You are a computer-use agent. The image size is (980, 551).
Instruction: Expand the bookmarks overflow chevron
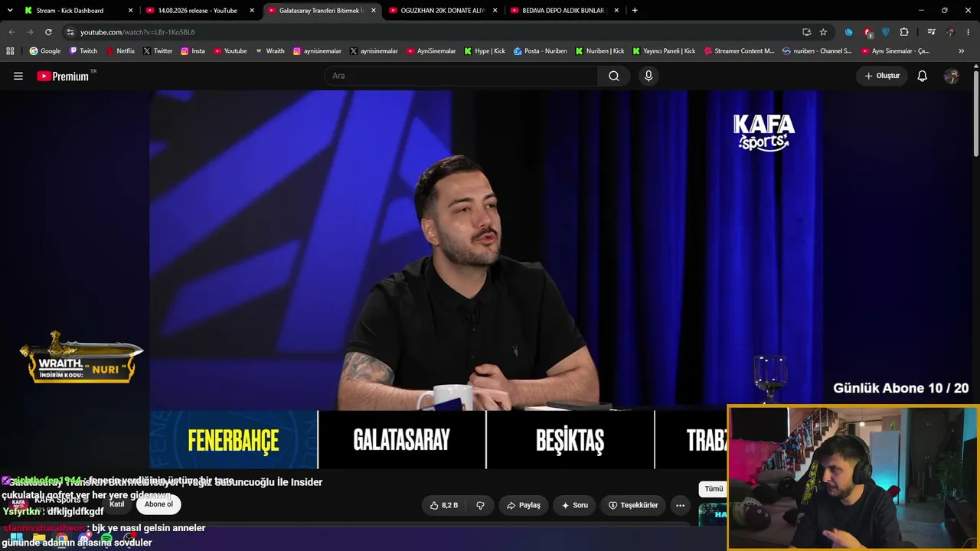[x=962, y=51]
